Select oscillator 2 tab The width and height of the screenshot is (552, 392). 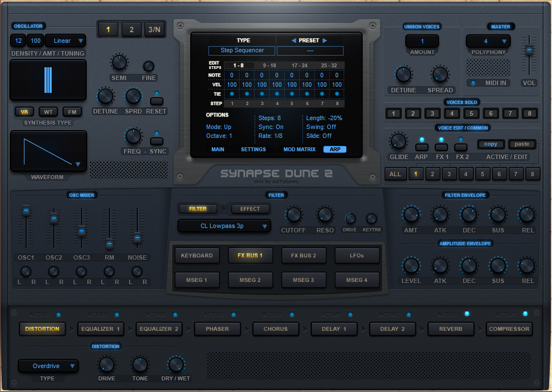(131, 29)
